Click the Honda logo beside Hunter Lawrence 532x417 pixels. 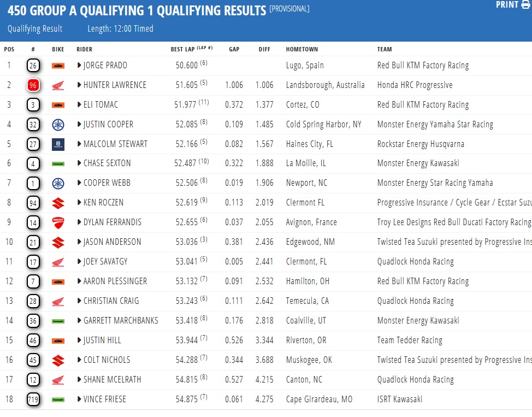click(x=58, y=85)
